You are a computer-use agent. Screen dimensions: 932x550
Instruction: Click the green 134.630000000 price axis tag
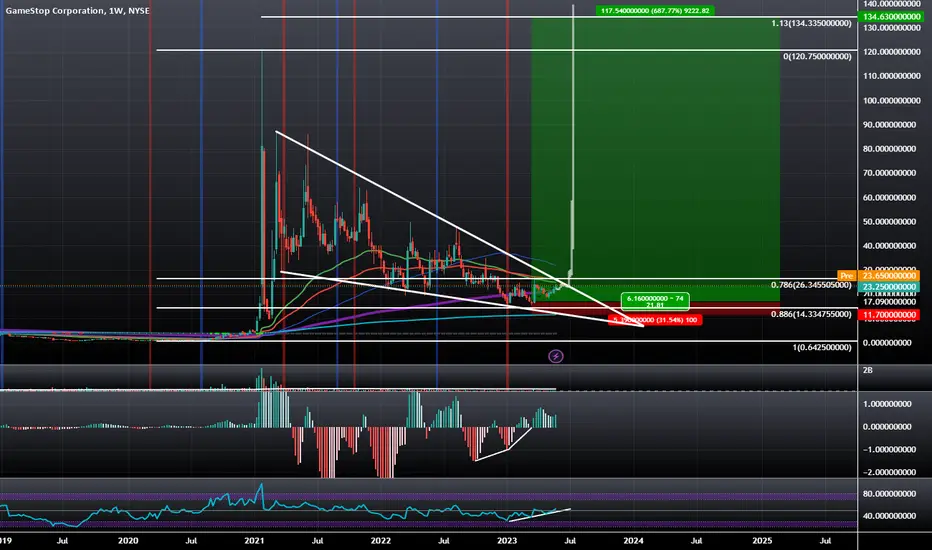click(890, 17)
